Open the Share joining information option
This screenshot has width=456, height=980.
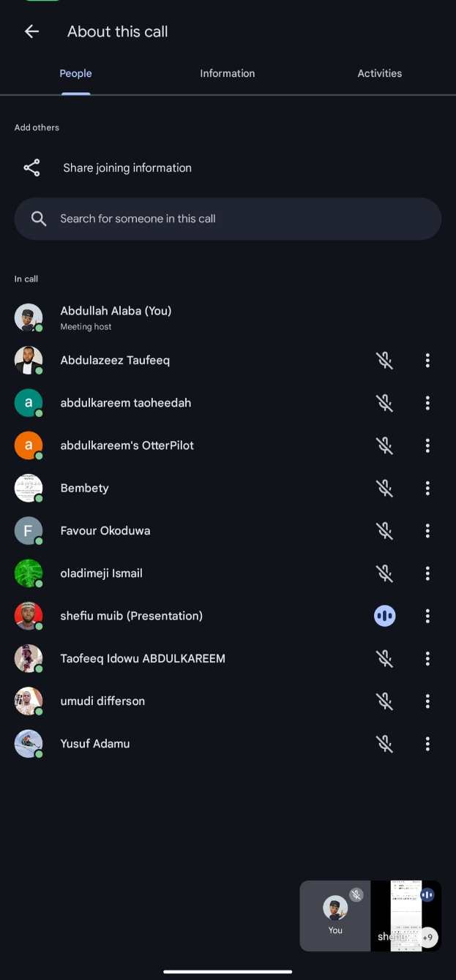127,167
